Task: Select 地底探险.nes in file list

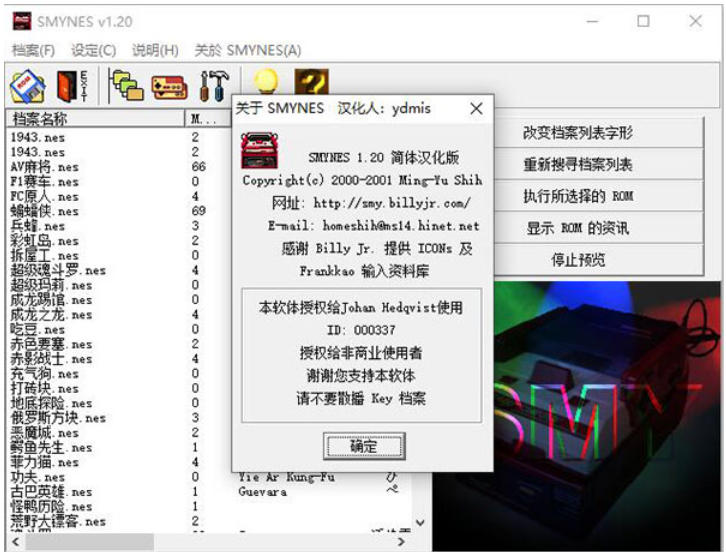Action: click(x=51, y=403)
